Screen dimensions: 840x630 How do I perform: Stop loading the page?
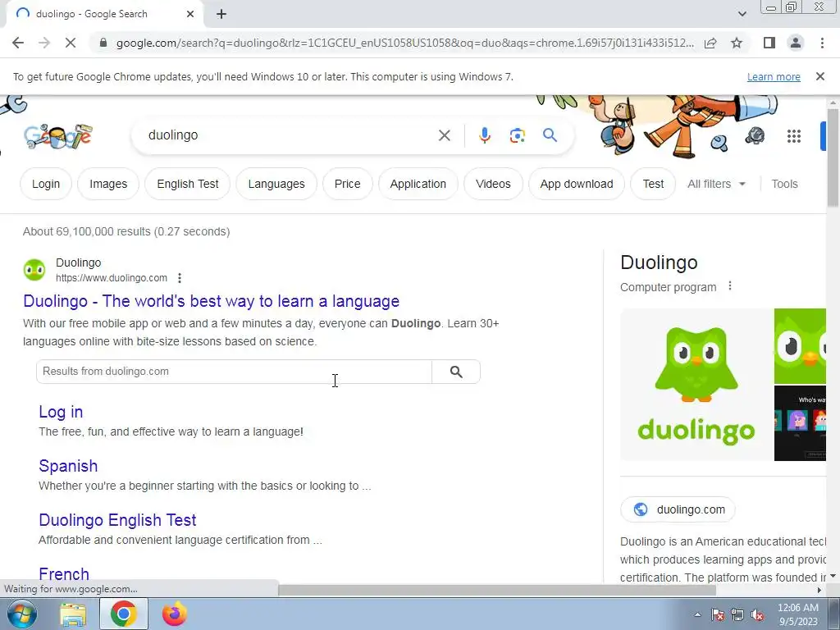[71, 43]
